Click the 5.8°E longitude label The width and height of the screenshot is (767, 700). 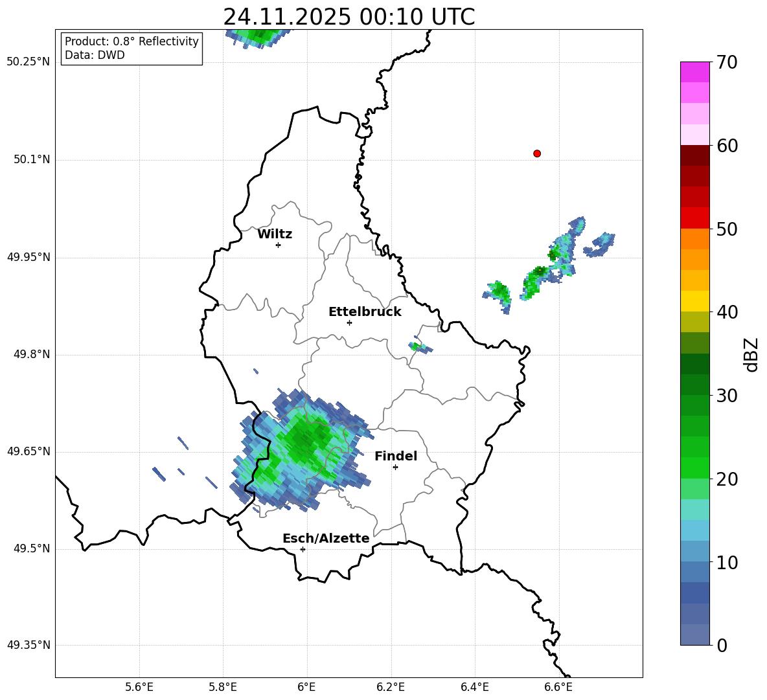(223, 687)
